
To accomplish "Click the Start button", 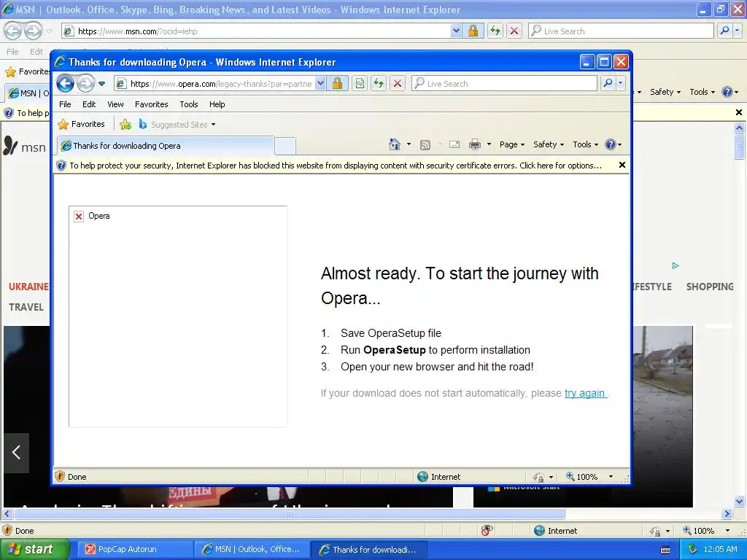I will click(x=34, y=549).
